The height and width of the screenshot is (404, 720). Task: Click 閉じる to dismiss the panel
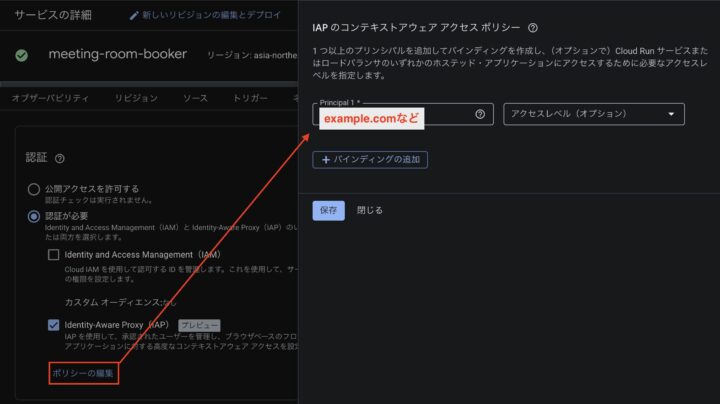point(370,210)
